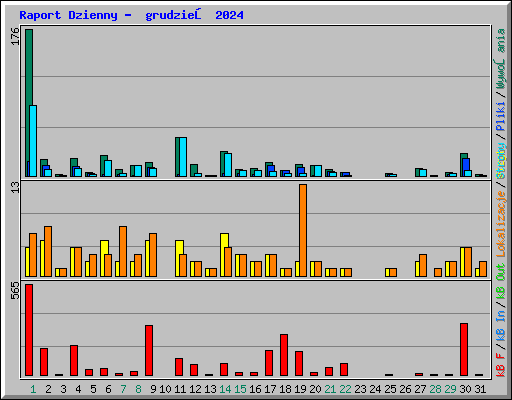This screenshot has height=400, width=512.
Task: Click the red kB bar for day 4
Action: coord(74,361)
